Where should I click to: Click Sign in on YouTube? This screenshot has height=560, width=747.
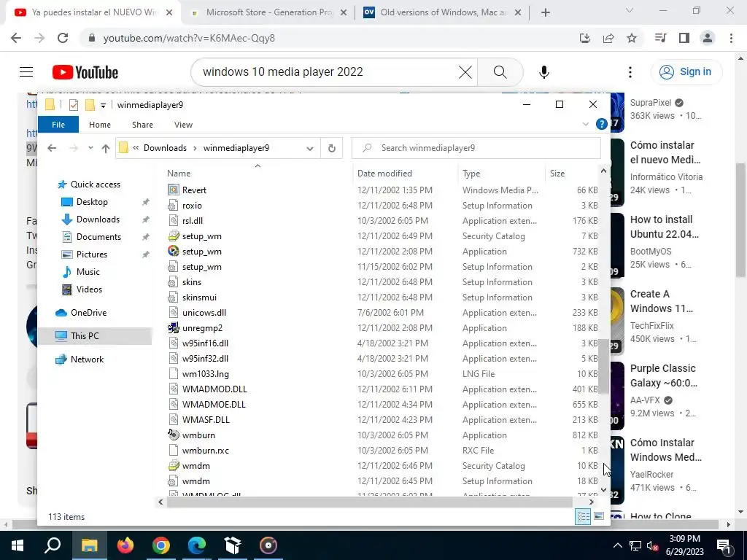(686, 72)
